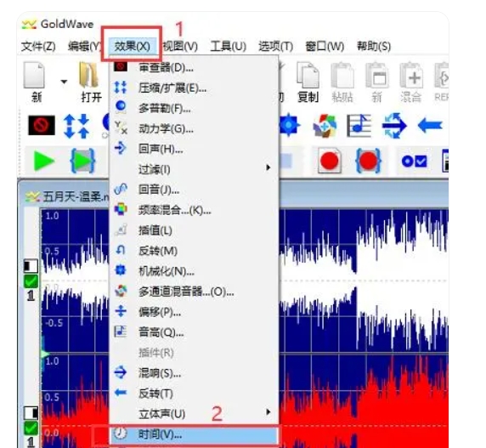
Task: Toggle the control properties checkmark icon
Action: (415, 162)
